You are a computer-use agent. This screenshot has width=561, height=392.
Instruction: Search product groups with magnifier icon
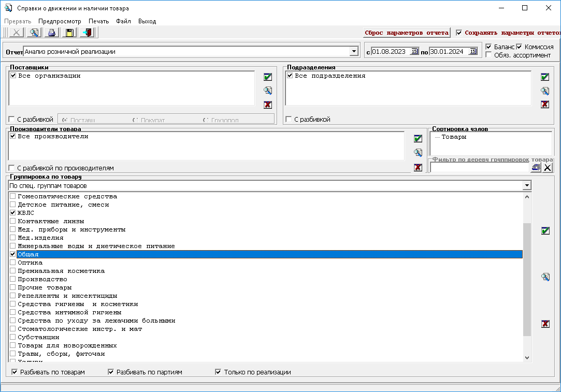click(x=545, y=277)
